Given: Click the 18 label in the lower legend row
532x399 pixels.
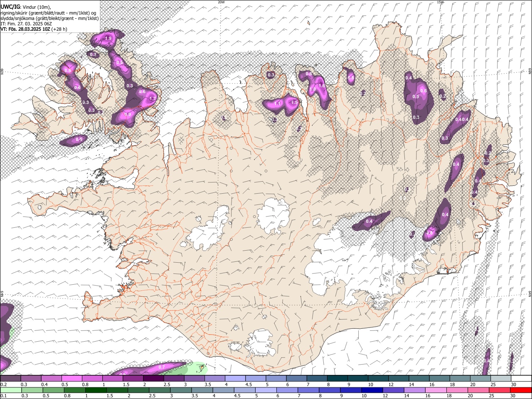Looking at the screenshot, I should coord(450,396).
